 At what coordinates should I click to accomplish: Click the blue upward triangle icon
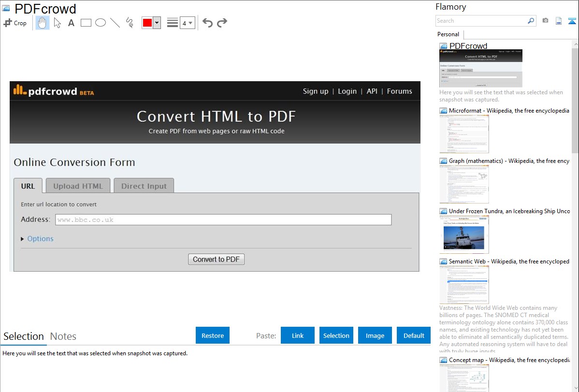click(572, 21)
